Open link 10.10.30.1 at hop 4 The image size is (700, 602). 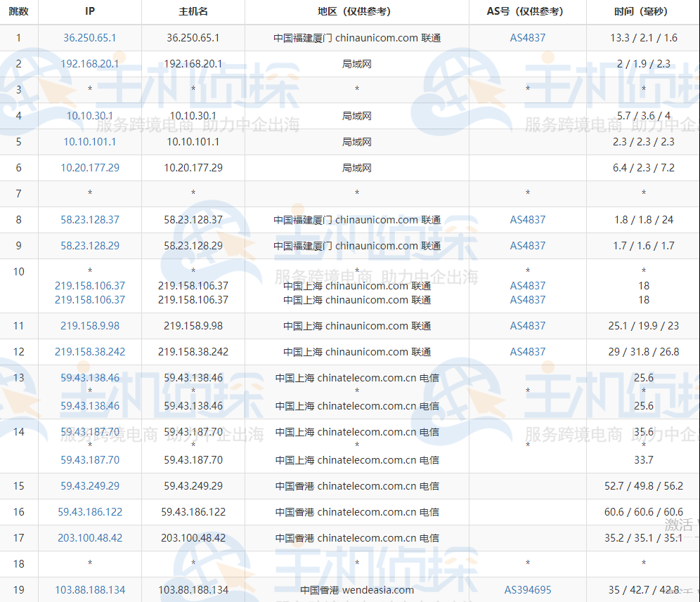tap(89, 115)
